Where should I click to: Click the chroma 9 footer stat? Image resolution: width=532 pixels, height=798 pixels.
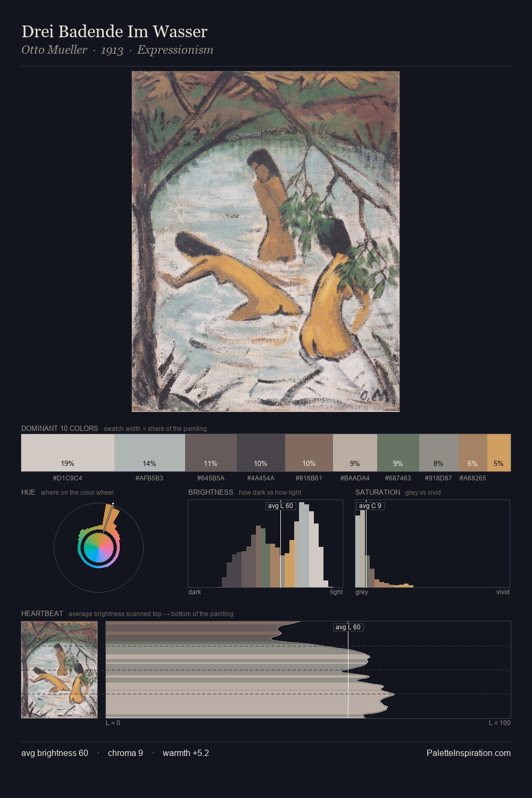(126, 753)
